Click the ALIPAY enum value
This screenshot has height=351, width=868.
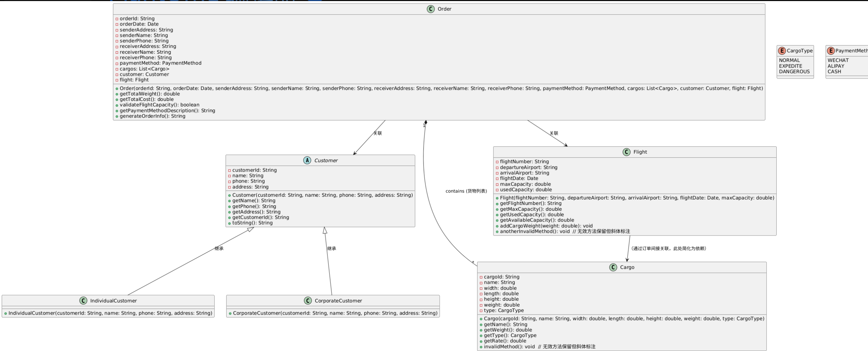click(836, 66)
